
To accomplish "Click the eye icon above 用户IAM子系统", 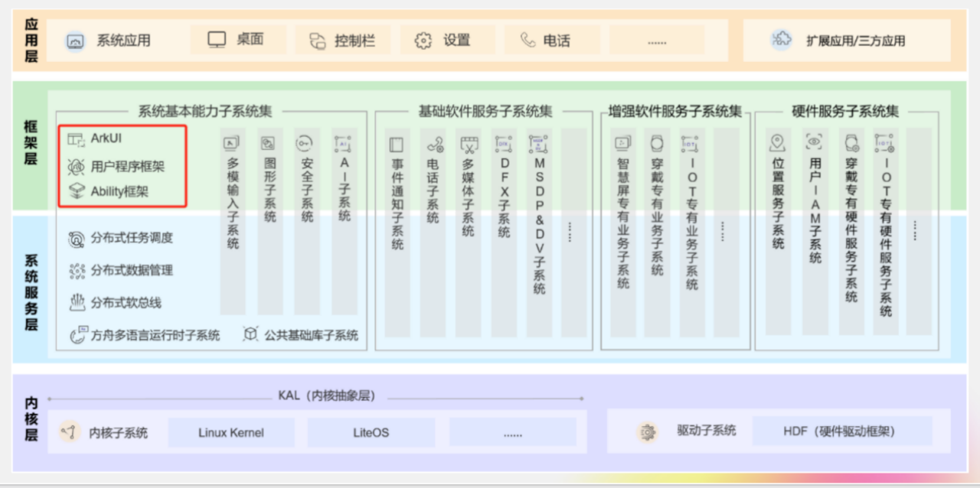I will [x=815, y=142].
